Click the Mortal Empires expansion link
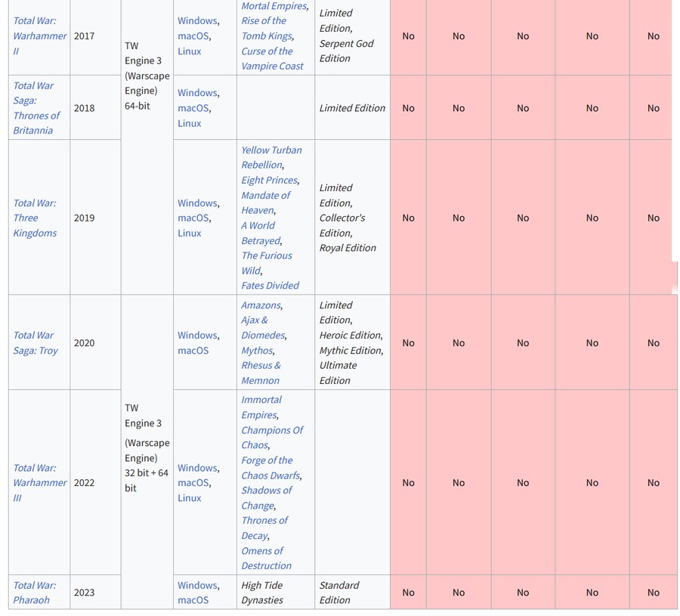The width and height of the screenshot is (680, 616). 274,6
